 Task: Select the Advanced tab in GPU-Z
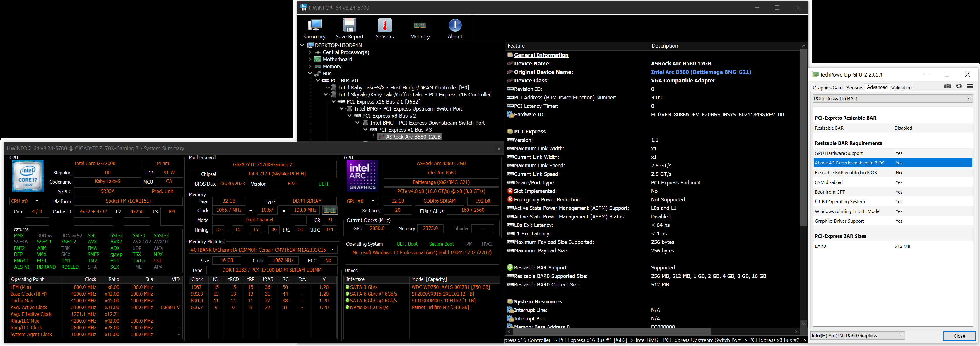(877, 87)
